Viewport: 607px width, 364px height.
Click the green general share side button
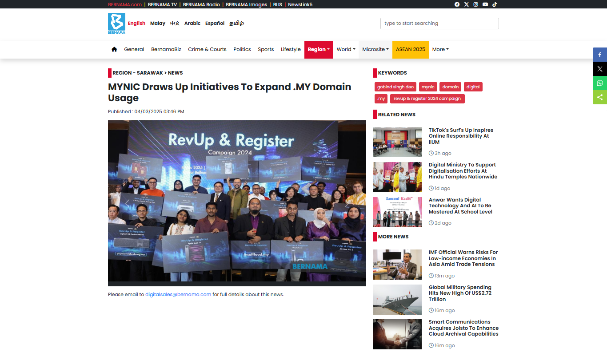[x=599, y=97]
